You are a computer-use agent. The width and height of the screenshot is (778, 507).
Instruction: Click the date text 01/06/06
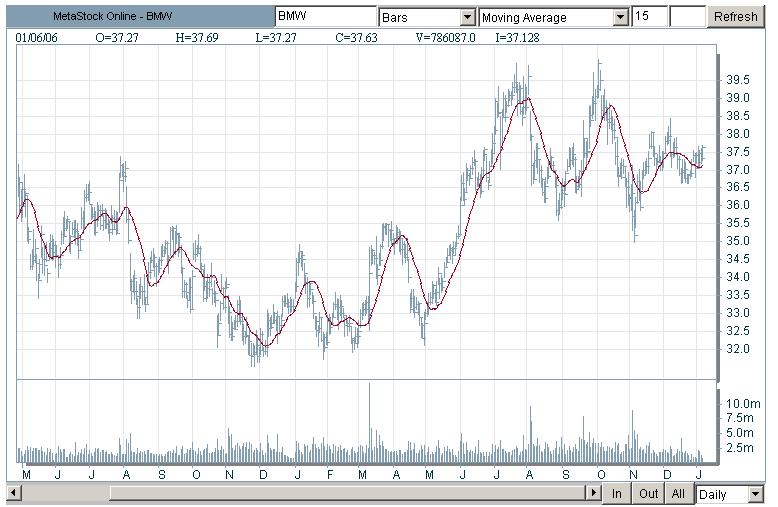coord(36,38)
